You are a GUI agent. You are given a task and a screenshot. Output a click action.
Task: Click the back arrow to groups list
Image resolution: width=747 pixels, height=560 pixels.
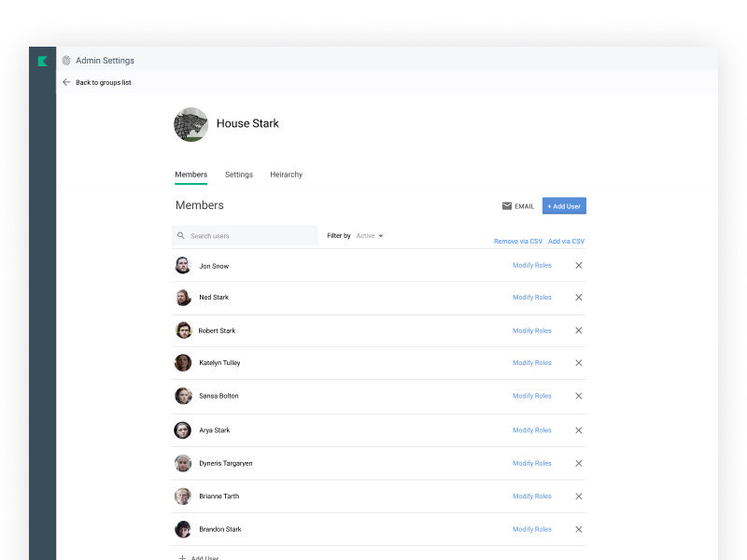tap(66, 82)
